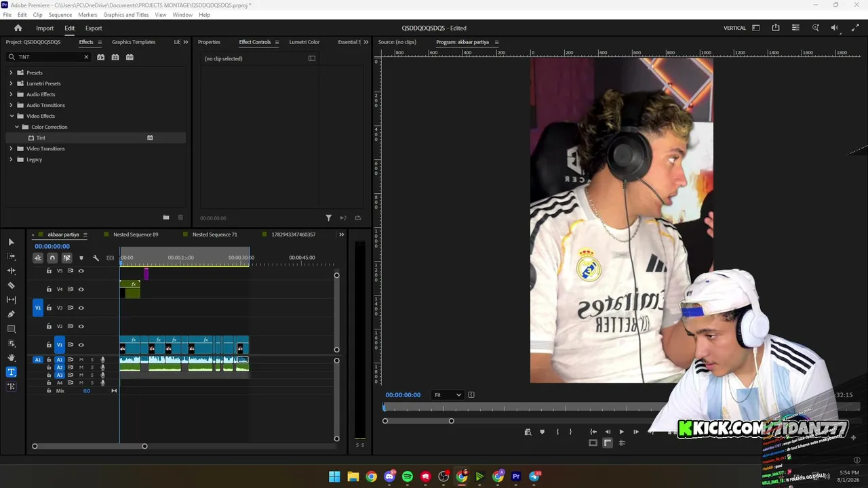868x488 pixels.
Task: Expand Video Transitions folder
Action: pyautogui.click(x=11, y=148)
